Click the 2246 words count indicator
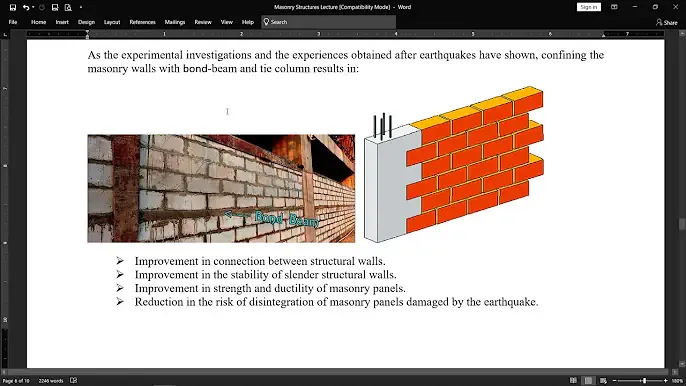 (51, 381)
